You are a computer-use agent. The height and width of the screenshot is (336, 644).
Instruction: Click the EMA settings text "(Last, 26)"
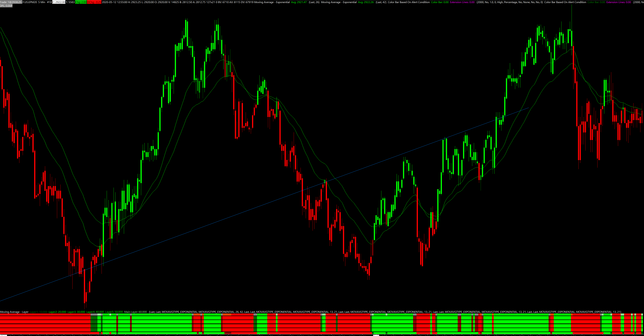tap(314, 2)
